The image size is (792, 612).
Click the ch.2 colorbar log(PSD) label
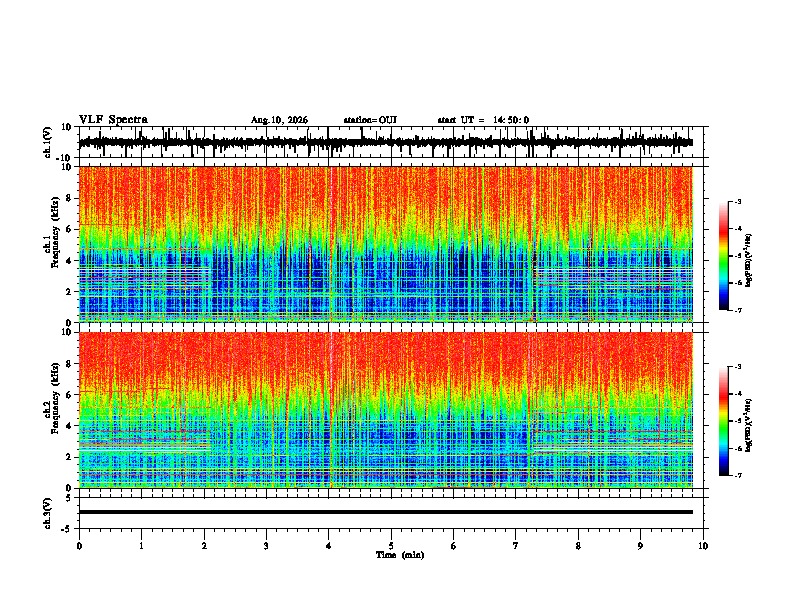(749, 425)
